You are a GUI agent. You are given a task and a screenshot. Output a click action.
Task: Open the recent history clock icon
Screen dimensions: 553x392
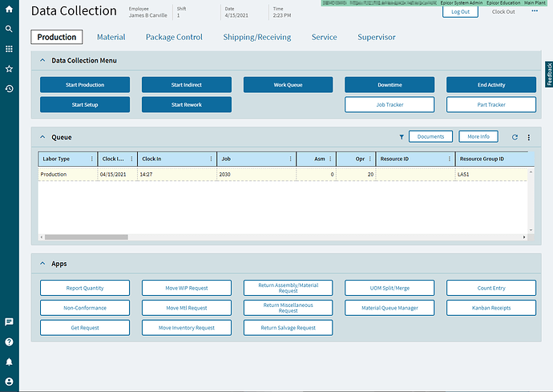[9, 89]
